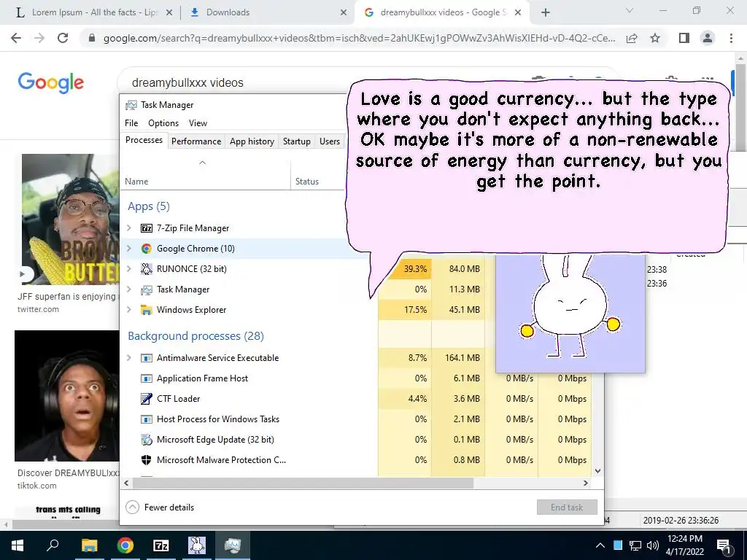747x560 pixels.
Task: Click the 7-Zip File Manager process icon
Action: (146, 228)
